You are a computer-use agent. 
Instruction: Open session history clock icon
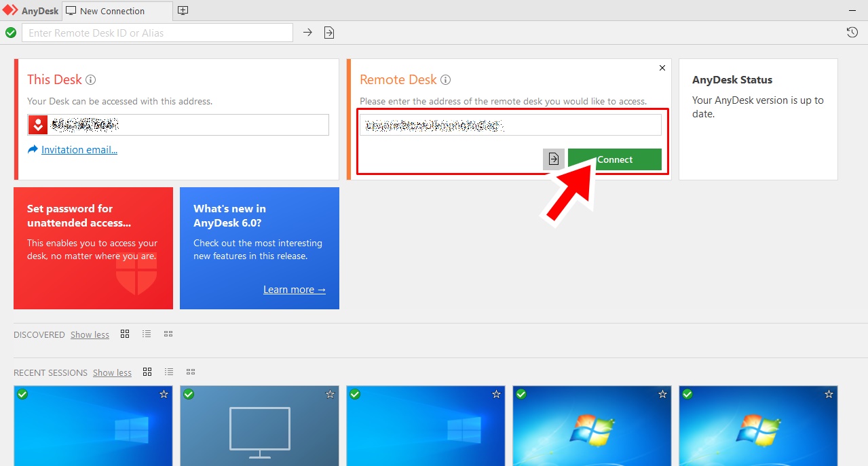[x=852, y=33]
